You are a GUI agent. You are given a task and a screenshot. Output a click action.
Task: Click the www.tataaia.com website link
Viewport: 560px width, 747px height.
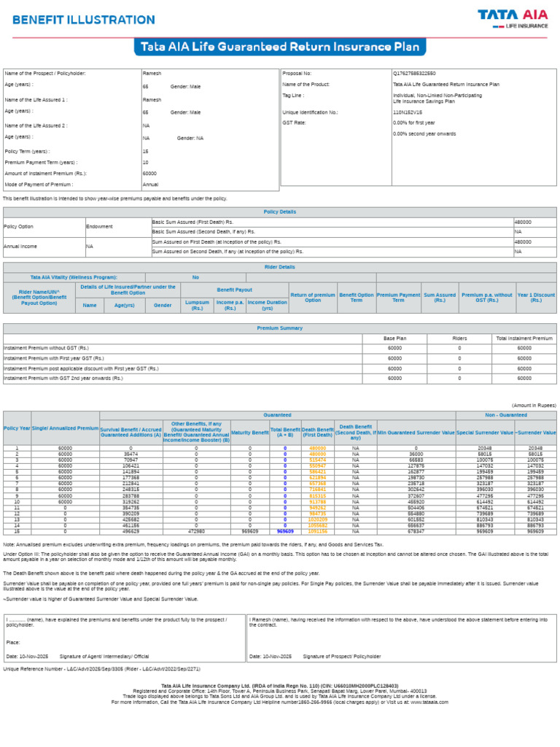click(429, 703)
